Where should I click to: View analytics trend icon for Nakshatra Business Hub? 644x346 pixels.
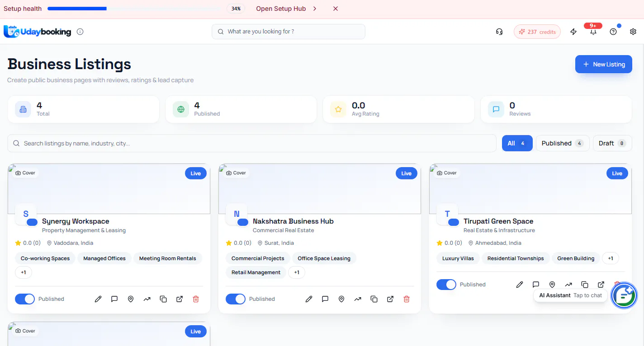(358, 299)
